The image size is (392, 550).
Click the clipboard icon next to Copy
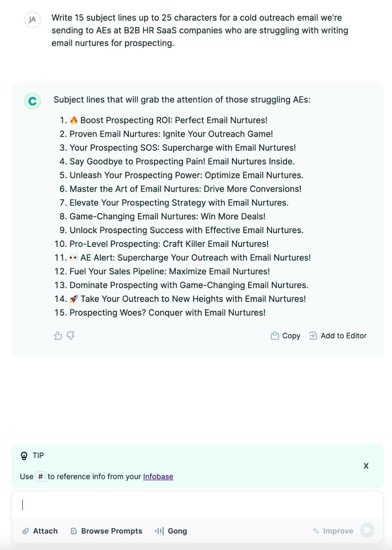click(x=274, y=335)
